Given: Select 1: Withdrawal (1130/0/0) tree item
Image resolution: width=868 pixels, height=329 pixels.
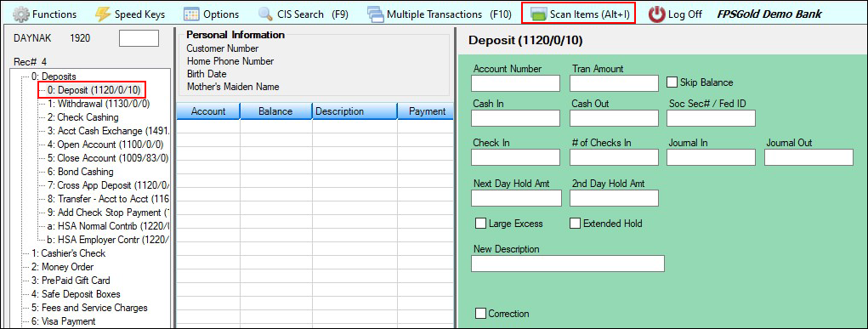Looking at the screenshot, I should click(x=98, y=104).
